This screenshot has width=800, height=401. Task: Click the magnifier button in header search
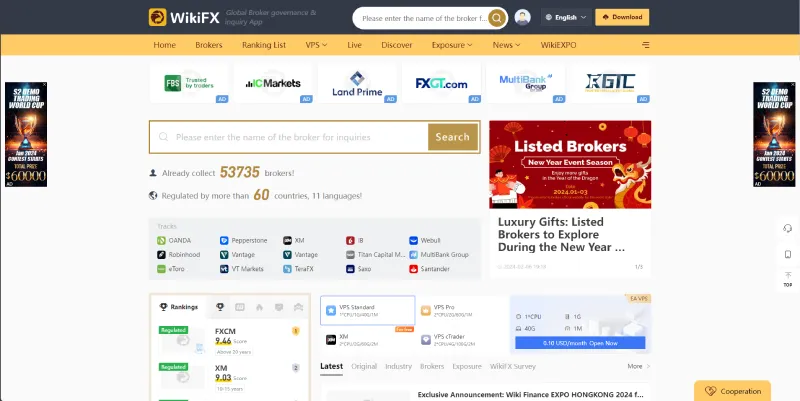click(x=497, y=18)
